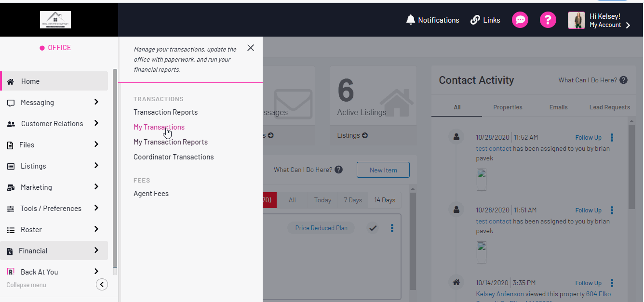Close the Financial submenu panel
The height and width of the screenshot is (302, 644).
click(251, 48)
